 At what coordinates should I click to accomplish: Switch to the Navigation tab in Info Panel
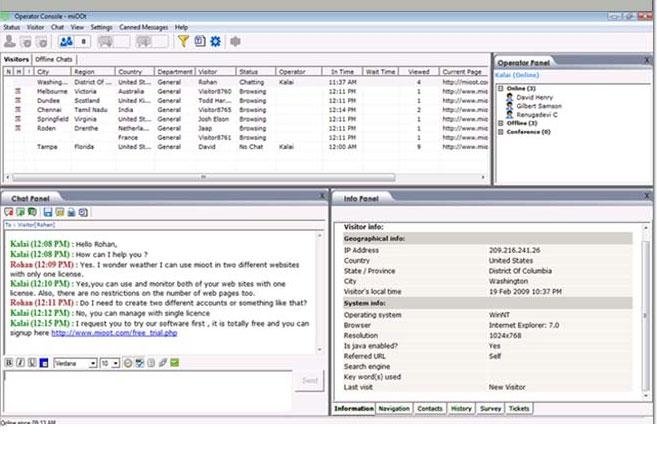pos(394,408)
